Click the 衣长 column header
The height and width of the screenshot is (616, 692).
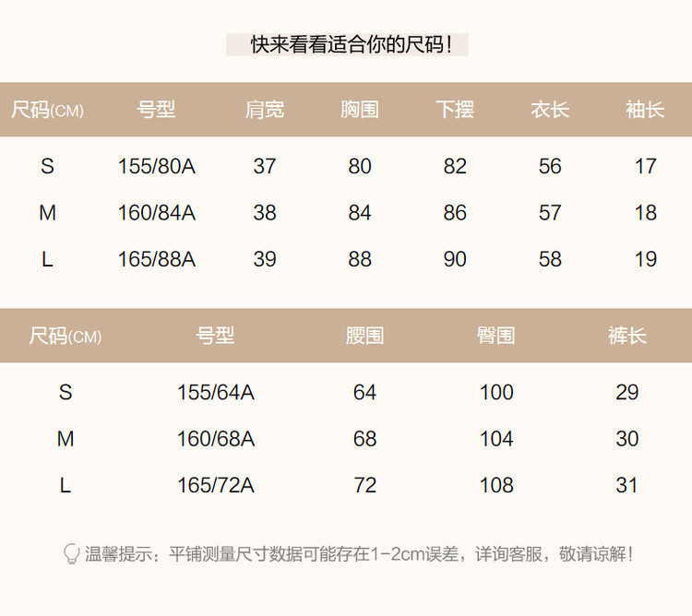coord(550,110)
